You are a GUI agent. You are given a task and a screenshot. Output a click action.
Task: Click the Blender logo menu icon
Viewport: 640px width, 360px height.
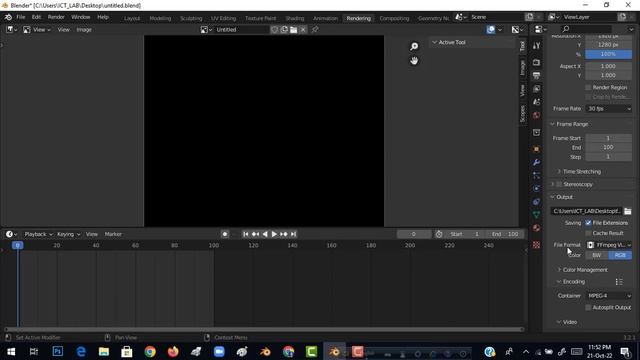coord(8,17)
